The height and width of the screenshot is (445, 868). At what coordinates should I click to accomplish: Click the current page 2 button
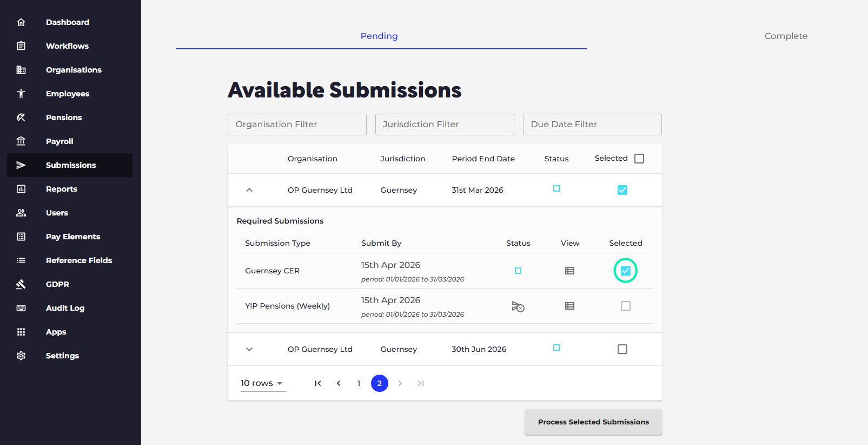[x=380, y=383]
